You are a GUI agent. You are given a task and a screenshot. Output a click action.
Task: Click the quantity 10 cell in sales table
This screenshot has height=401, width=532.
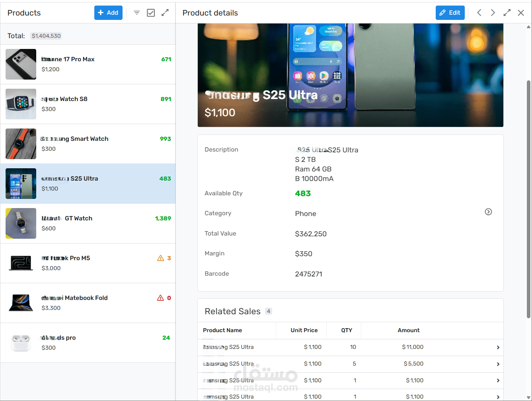(x=353, y=347)
